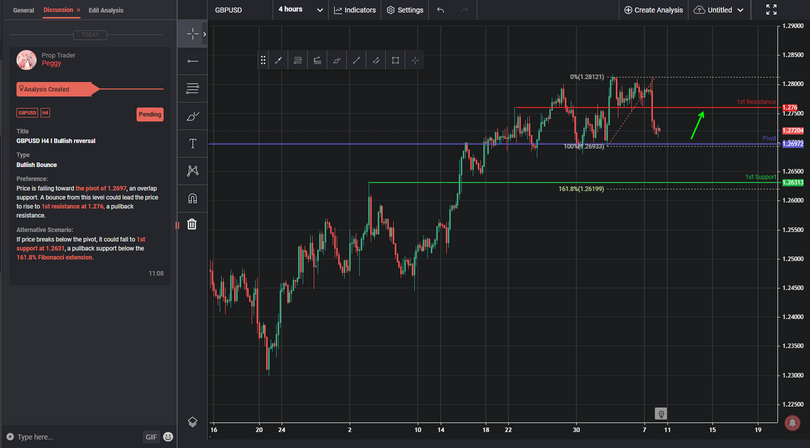Screen dimensions: 812x448
Task: Select the XABCD pattern tool
Action: pos(192,170)
